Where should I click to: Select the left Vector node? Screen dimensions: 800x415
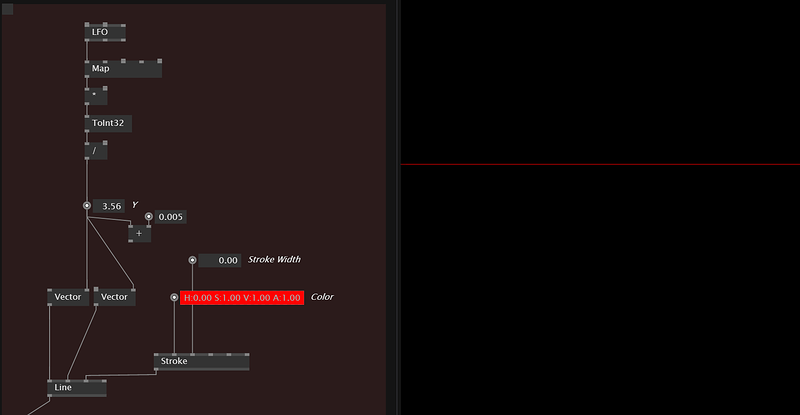(x=68, y=297)
